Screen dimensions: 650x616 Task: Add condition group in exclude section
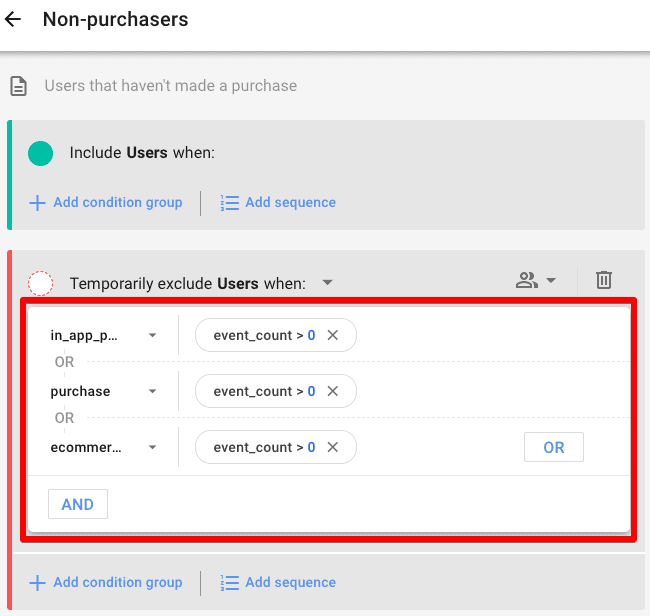coord(106,582)
